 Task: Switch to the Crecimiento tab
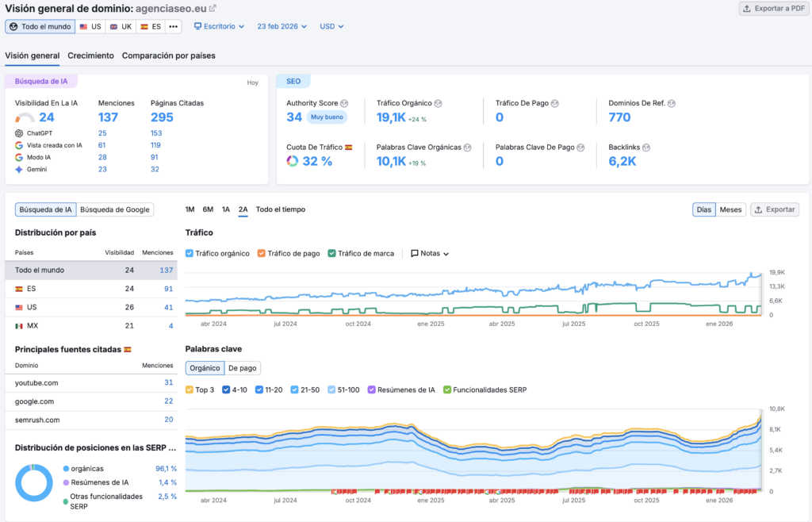[x=90, y=56]
